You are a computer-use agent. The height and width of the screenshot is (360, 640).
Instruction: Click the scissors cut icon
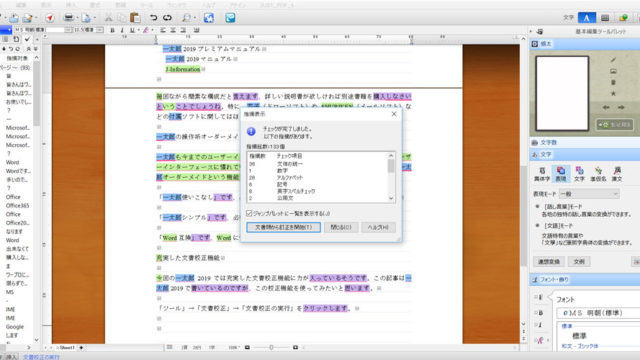click(x=109, y=18)
